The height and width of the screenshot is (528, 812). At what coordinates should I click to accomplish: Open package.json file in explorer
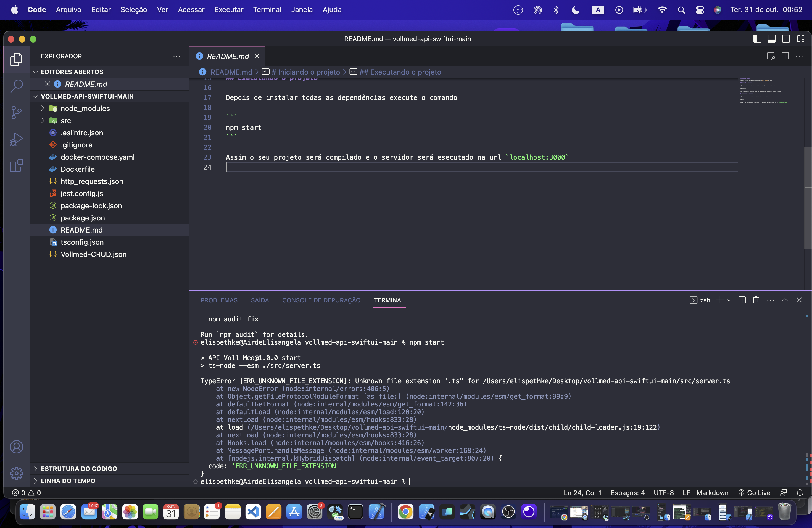click(83, 218)
